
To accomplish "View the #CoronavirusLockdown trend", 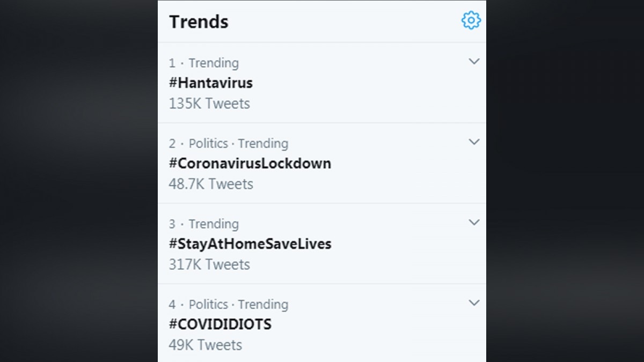I will [x=250, y=164].
